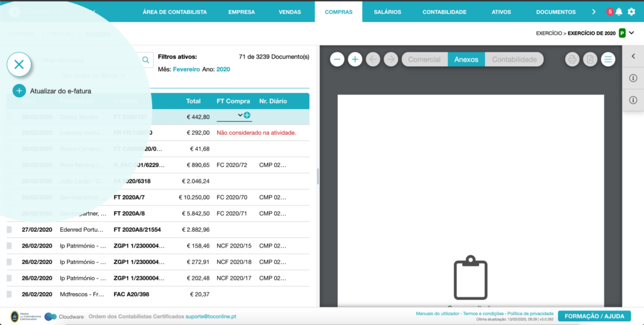
Task: Open the Contabilidade viewer tab
Action: tap(514, 60)
